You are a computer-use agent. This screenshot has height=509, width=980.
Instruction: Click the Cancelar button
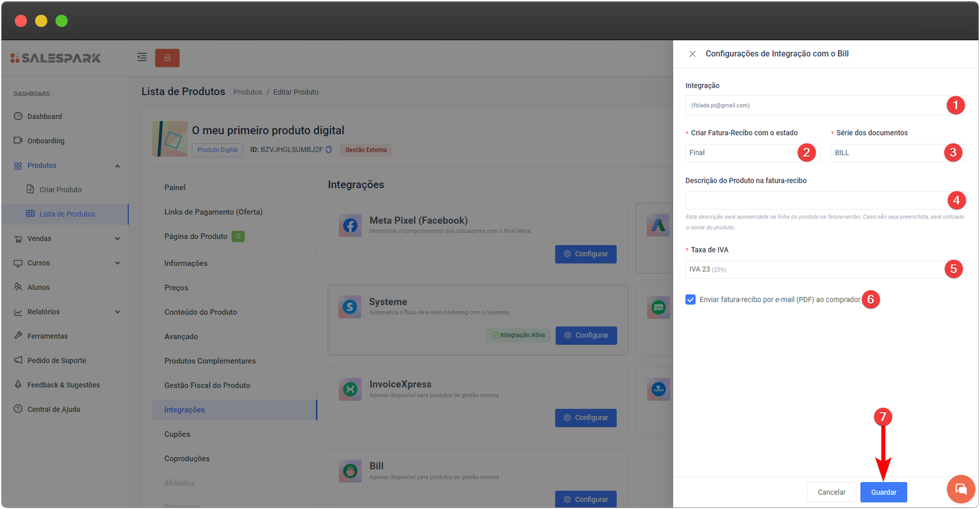click(x=831, y=492)
